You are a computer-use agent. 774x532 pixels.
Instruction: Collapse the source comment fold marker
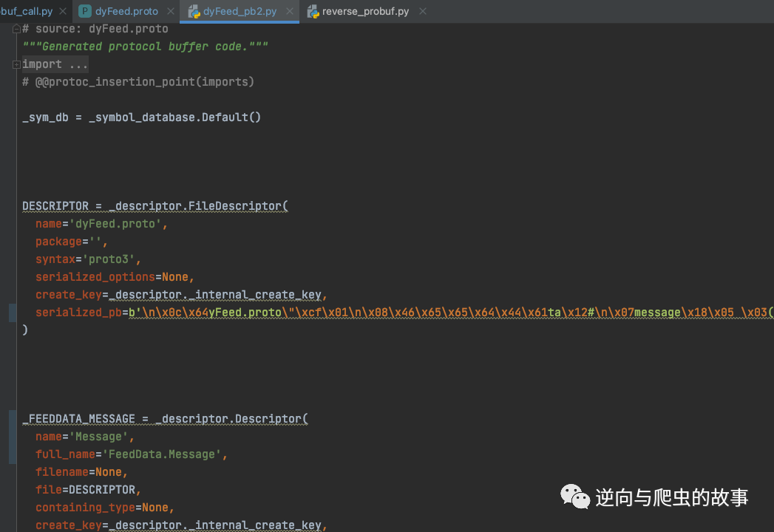tap(16, 29)
